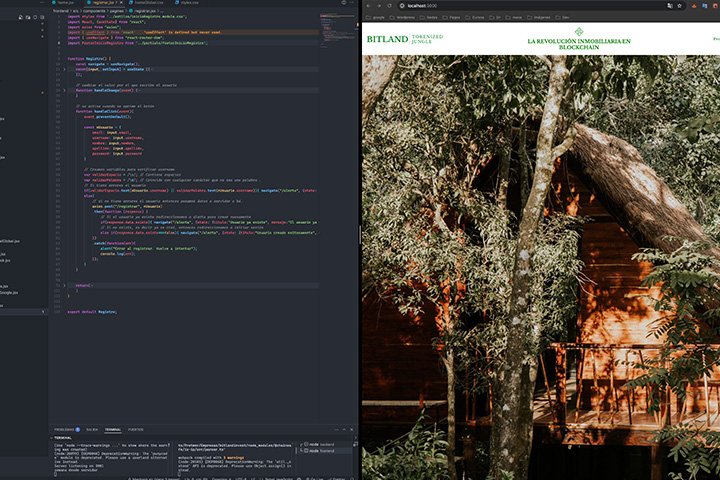Open the WordPress bookmarks folder

coord(402,17)
